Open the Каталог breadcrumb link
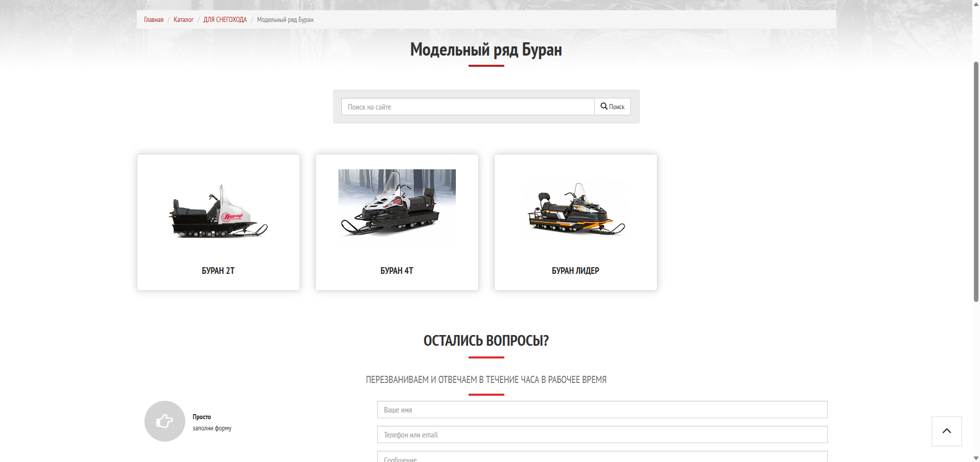Viewport: 980px width, 462px height. coord(183,20)
